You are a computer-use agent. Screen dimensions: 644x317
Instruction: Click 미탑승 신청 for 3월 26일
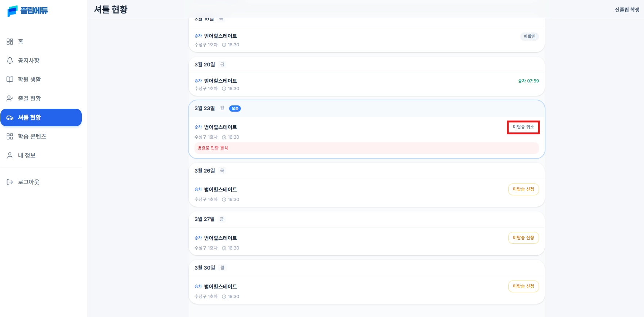(523, 189)
